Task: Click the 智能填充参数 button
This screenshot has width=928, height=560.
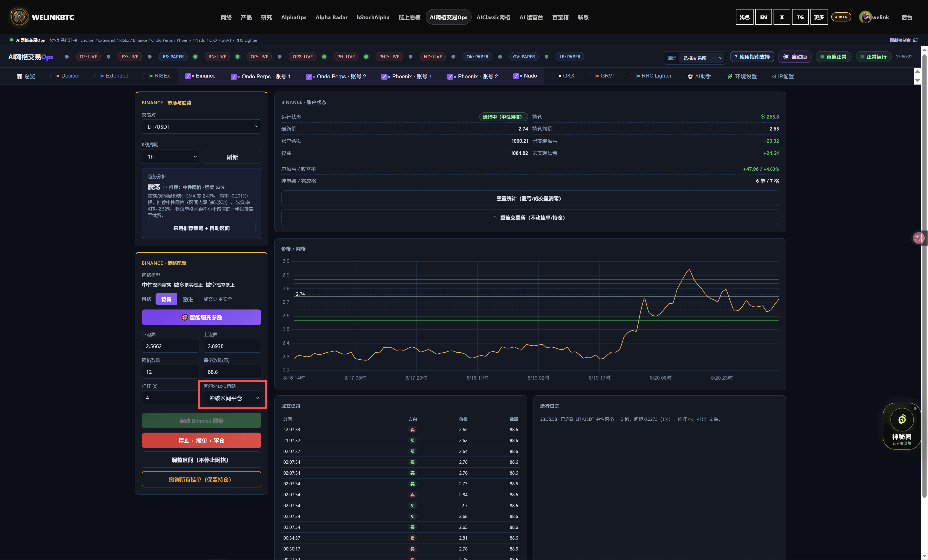Action: pyautogui.click(x=201, y=317)
